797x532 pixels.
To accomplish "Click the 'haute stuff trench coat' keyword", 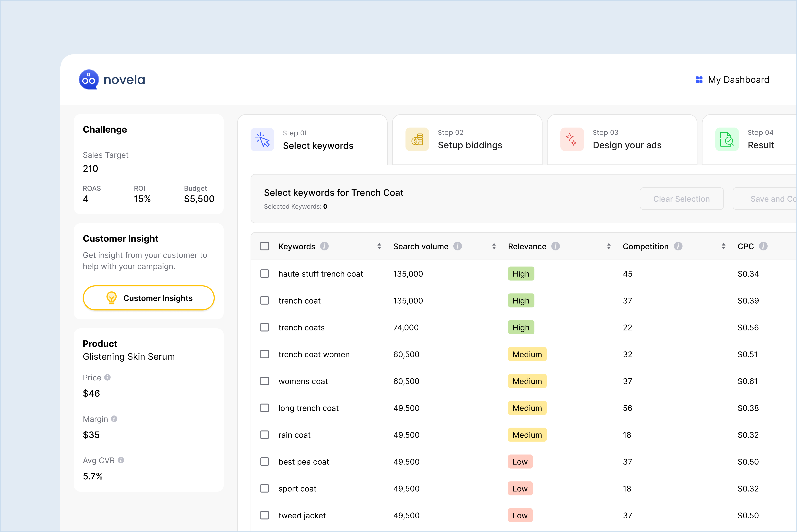I will (320, 274).
